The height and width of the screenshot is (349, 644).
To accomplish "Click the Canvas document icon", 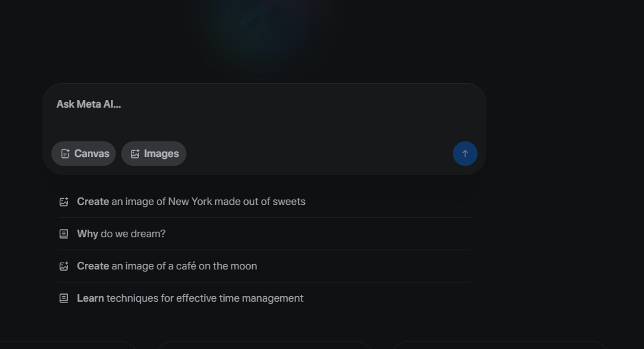I will click(x=65, y=154).
